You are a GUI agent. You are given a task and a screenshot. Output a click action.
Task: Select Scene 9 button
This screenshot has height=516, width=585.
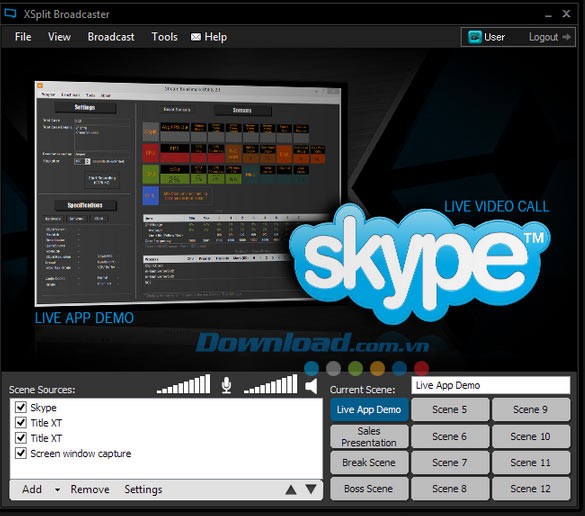click(531, 410)
